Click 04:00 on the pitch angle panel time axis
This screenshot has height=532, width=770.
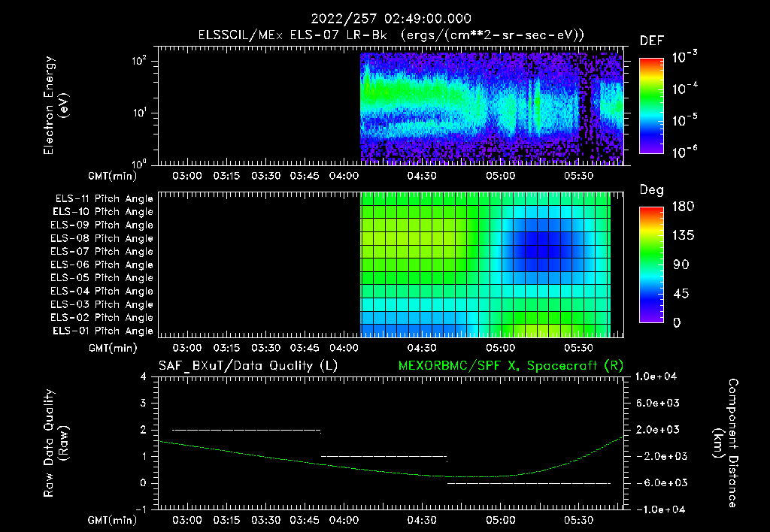click(x=344, y=348)
